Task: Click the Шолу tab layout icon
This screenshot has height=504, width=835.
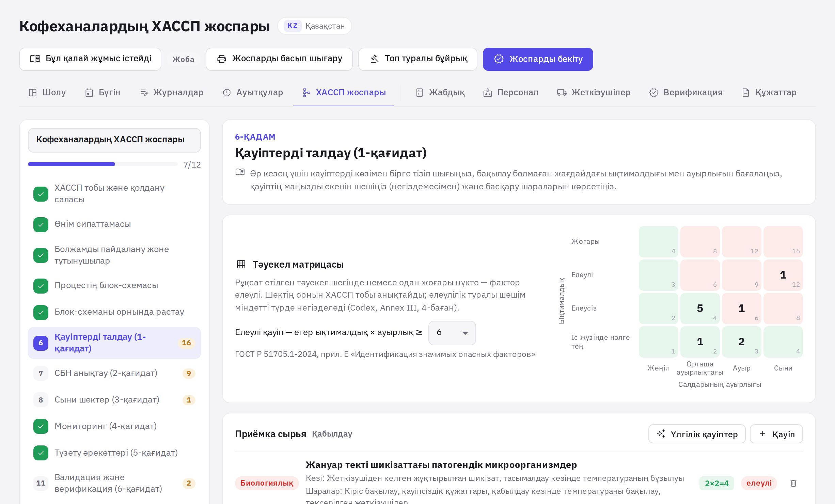Action: point(33,93)
